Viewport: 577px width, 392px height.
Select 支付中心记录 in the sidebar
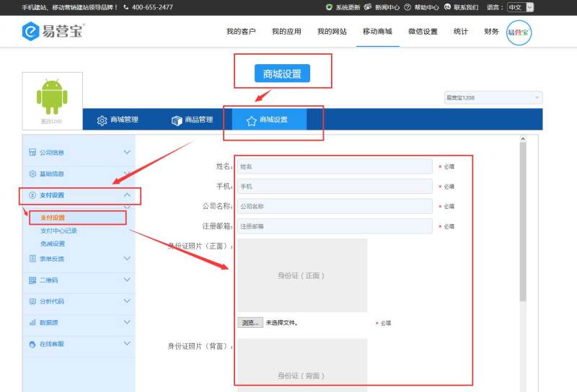click(x=58, y=231)
